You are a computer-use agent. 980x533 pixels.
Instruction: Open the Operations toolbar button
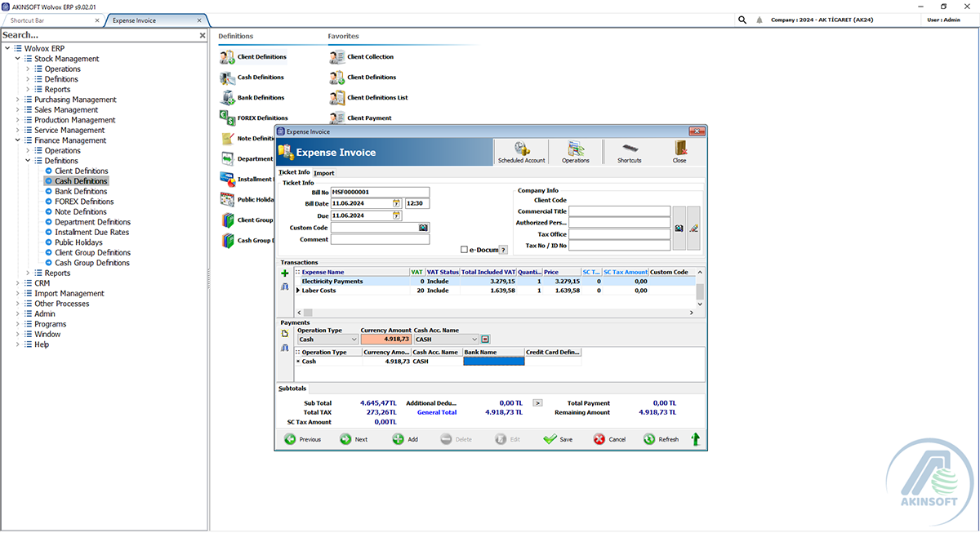point(576,152)
